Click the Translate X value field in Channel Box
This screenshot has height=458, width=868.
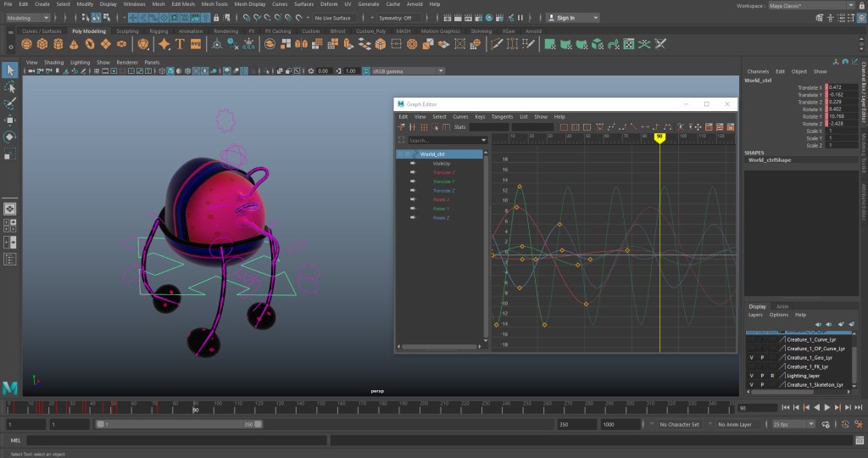coord(841,87)
